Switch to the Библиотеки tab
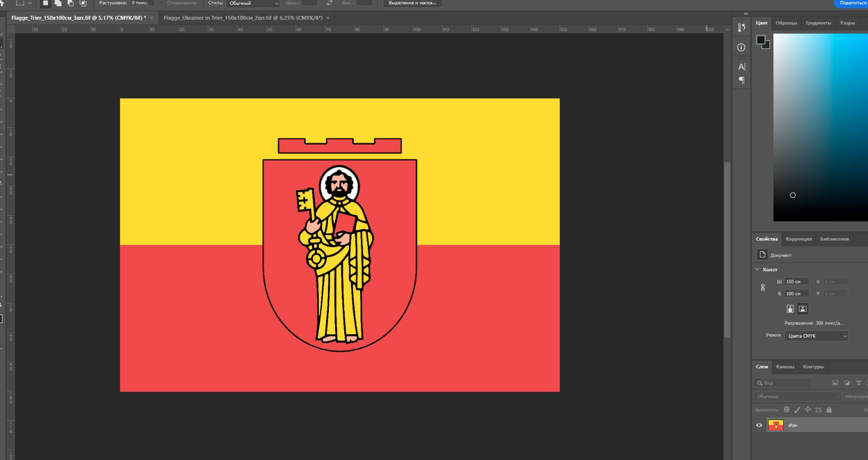Screen dimensions: 868x460 [x=834, y=239]
